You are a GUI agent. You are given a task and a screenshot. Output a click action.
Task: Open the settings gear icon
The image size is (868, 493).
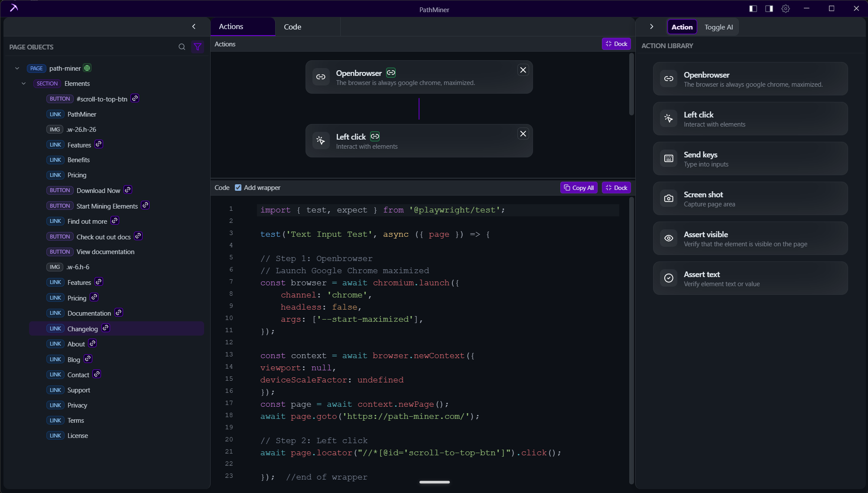coord(786,8)
